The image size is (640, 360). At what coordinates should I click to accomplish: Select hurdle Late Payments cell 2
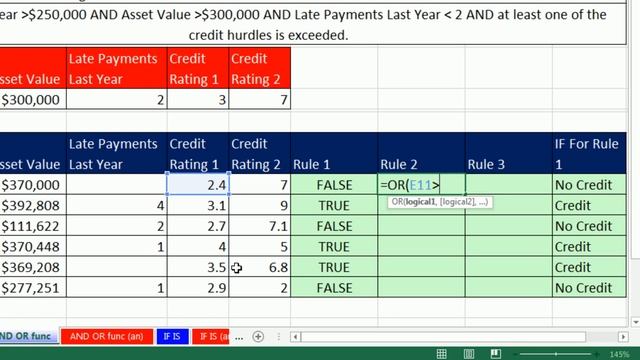click(x=117, y=99)
